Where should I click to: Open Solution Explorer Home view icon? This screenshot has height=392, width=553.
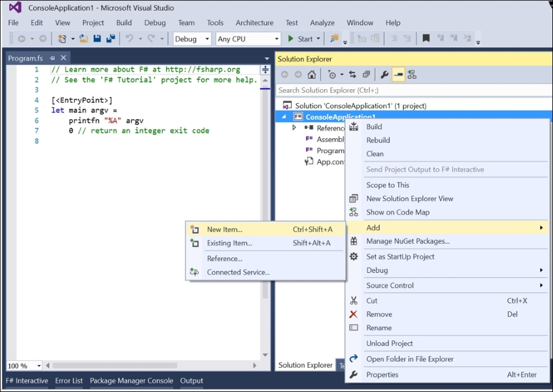click(312, 74)
